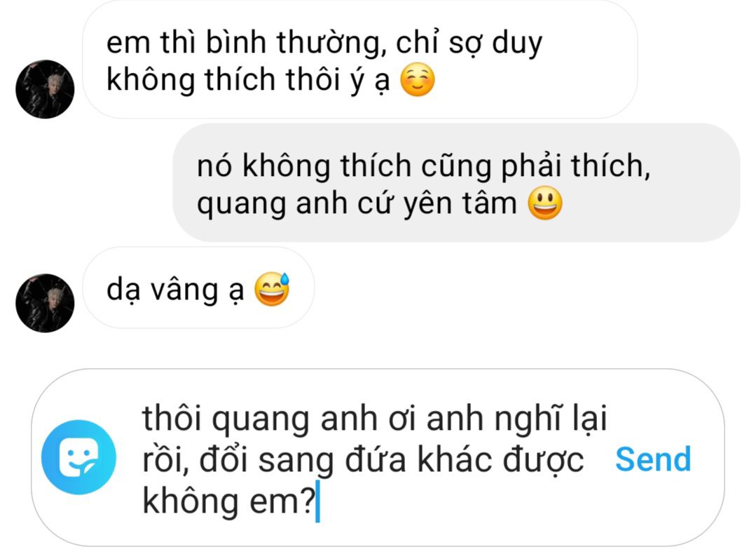Open the sticker picker in message box
Viewport: 756px width, 554px height.
coord(78,457)
